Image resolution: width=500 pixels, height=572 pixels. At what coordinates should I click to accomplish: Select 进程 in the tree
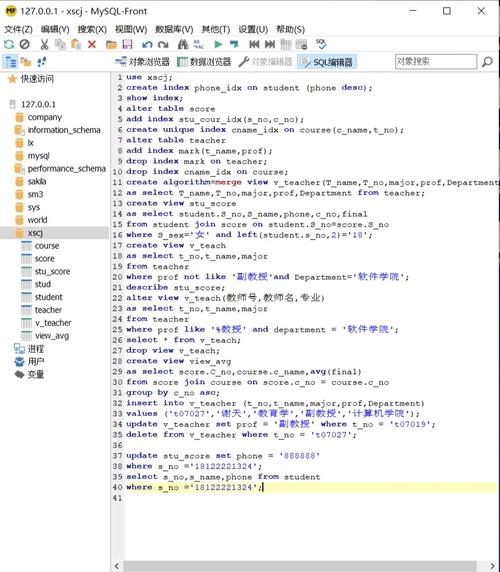(x=36, y=349)
